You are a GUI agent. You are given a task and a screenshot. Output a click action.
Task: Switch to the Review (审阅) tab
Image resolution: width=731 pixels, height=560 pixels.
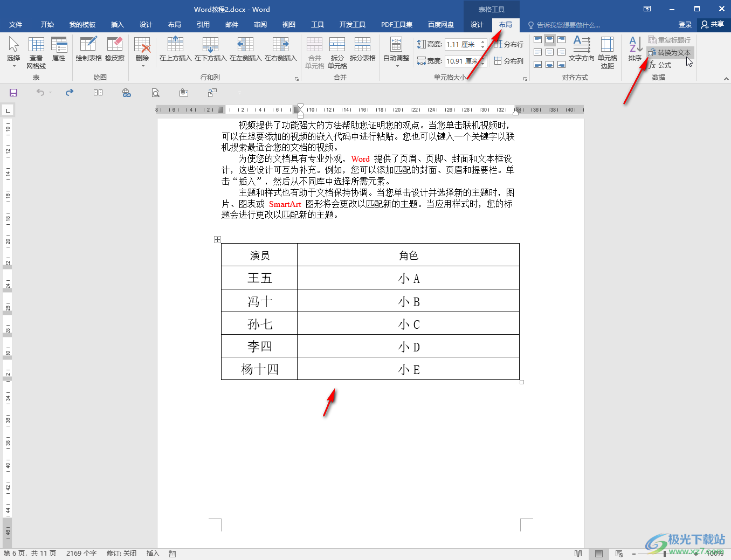click(260, 25)
